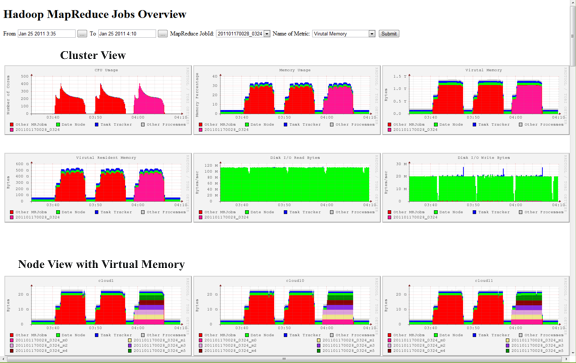Open the CPU Usage cluster chart
Screen dimensions: 576x363
pos(98,100)
